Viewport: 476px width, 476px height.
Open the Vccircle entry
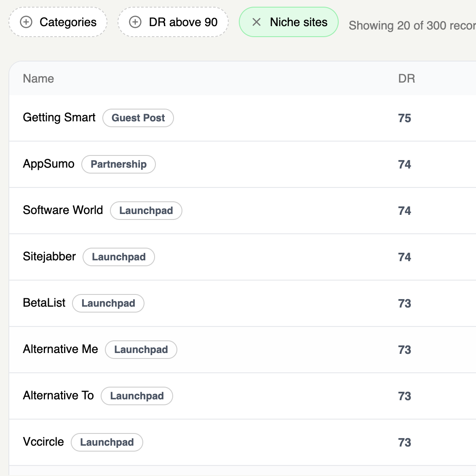click(43, 442)
